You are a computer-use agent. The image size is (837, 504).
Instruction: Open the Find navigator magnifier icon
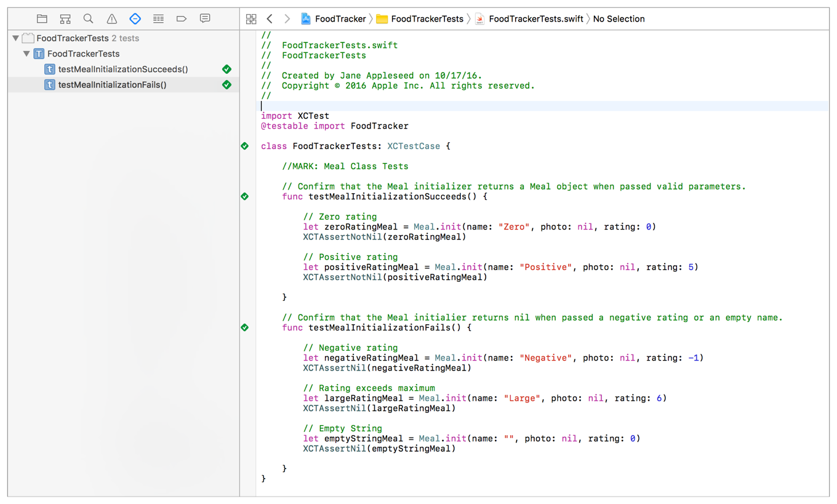89,19
